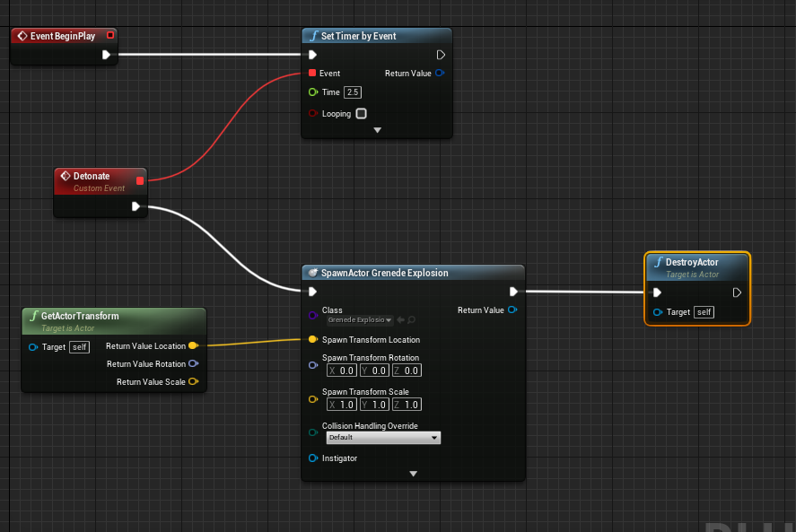Viewport: 796px width, 532px height.
Task: Click the DestroyActor execution input pin
Action: [x=657, y=292]
